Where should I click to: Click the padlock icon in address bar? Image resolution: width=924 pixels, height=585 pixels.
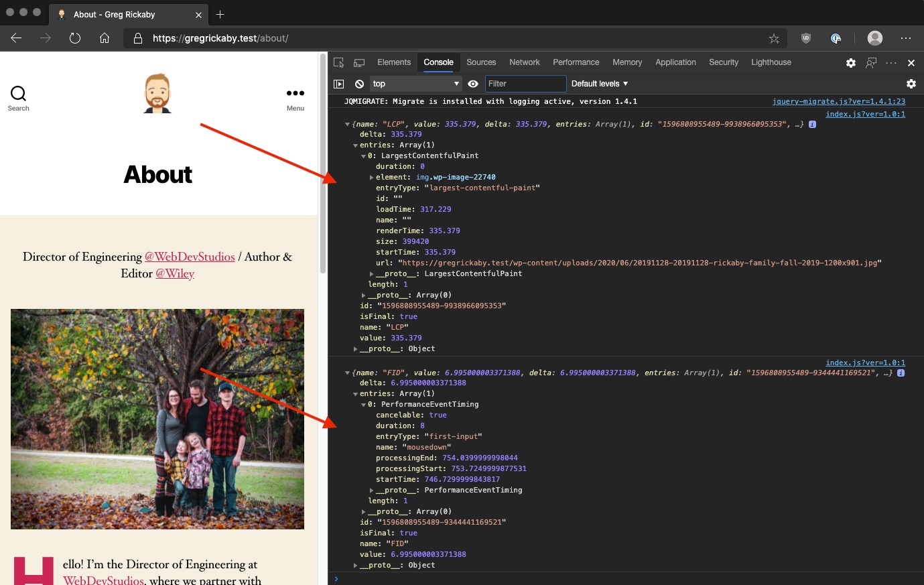138,39
